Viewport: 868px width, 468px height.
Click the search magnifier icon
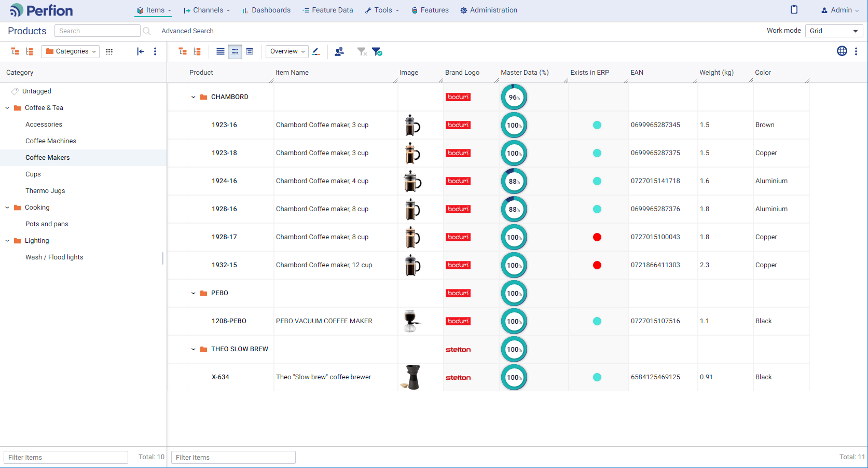(x=147, y=31)
